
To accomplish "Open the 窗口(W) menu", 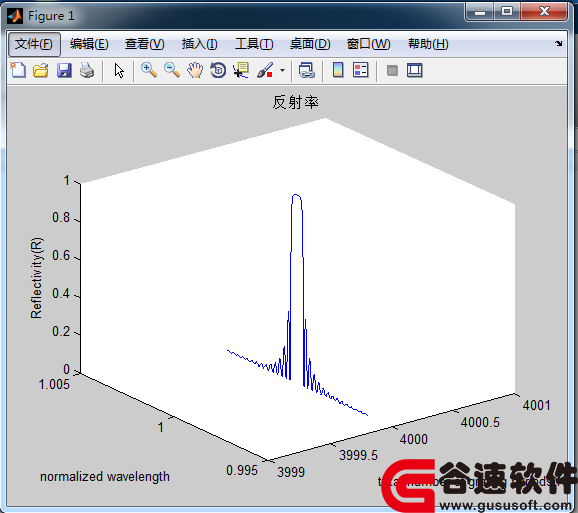I will tap(369, 44).
